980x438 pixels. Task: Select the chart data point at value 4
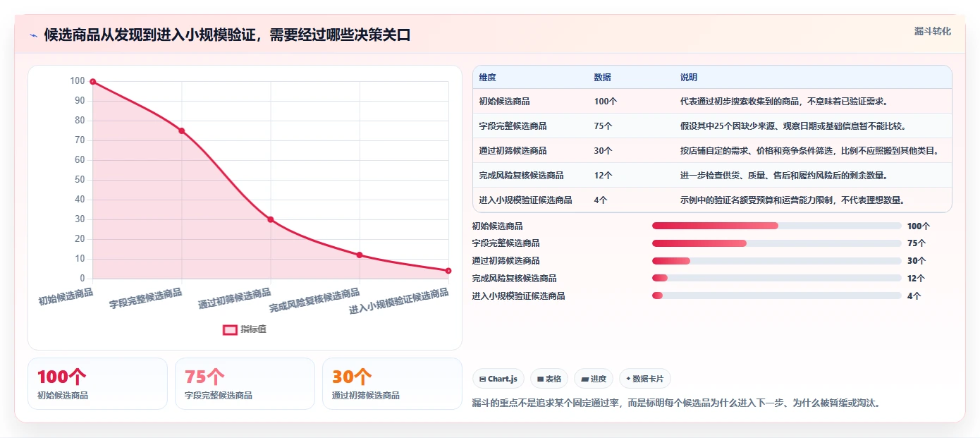pos(448,271)
